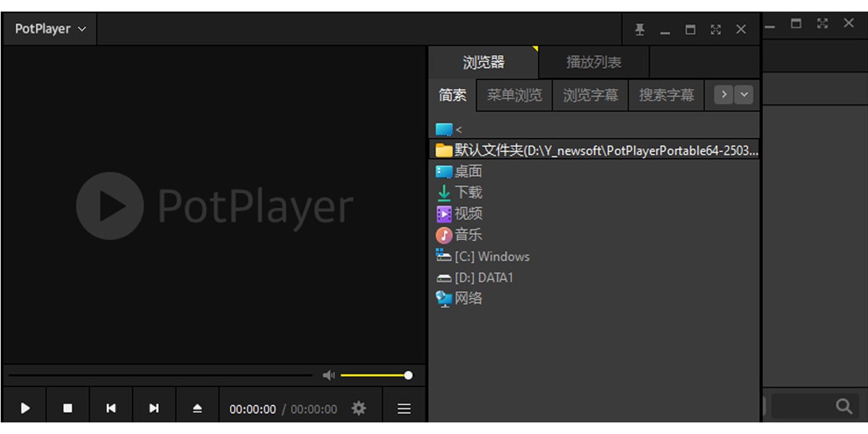
Task: Click the right arrow beside 搜索字幕
Action: pos(723,94)
